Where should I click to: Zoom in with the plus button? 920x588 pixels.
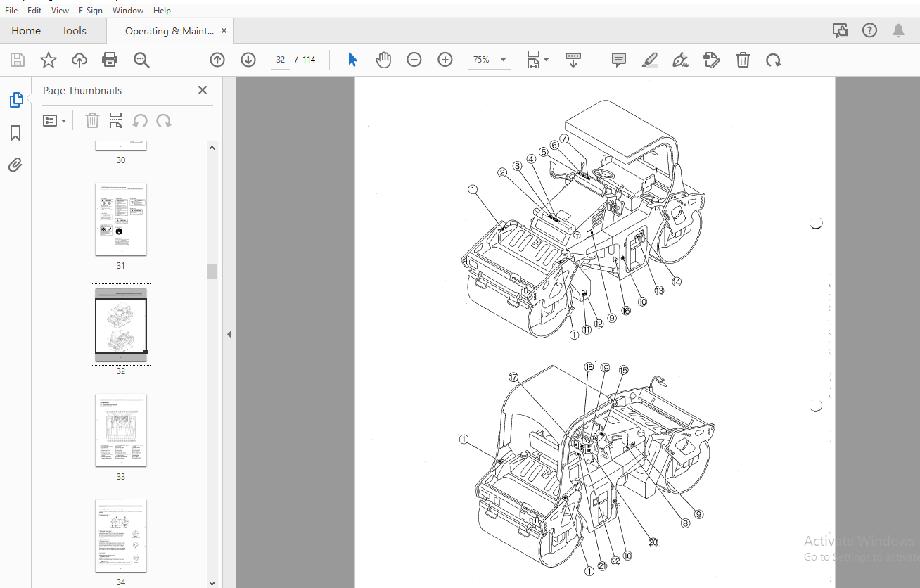(445, 60)
